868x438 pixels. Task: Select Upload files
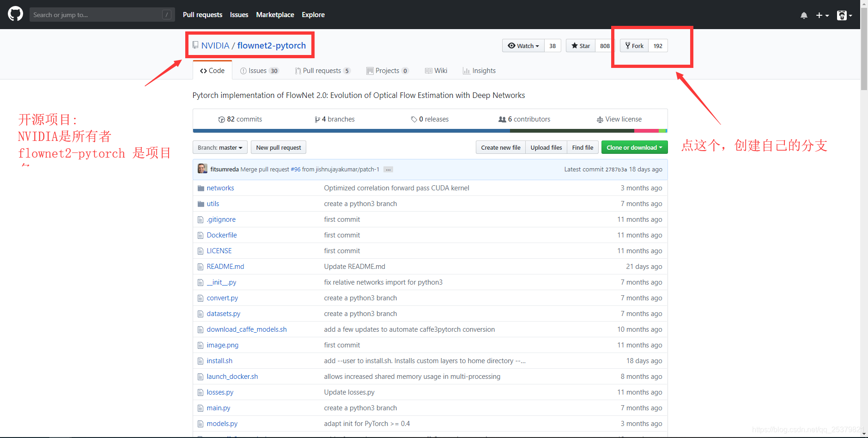coord(546,147)
